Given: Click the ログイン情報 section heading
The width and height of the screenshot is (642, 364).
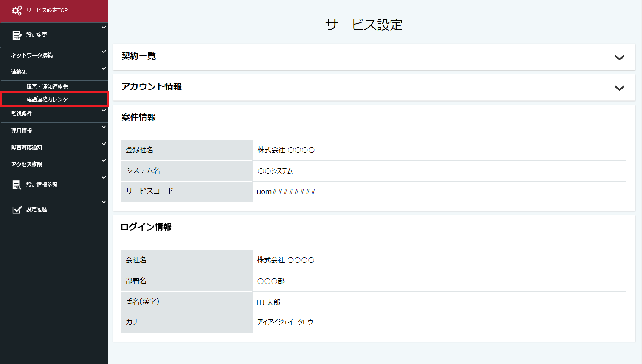Looking at the screenshot, I should click(x=146, y=227).
